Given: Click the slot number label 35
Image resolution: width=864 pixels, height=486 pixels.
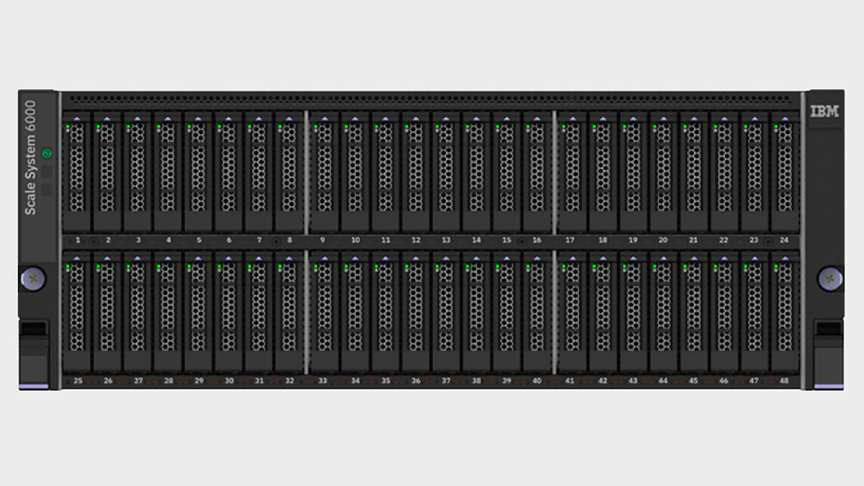Looking at the screenshot, I should [x=386, y=381].
